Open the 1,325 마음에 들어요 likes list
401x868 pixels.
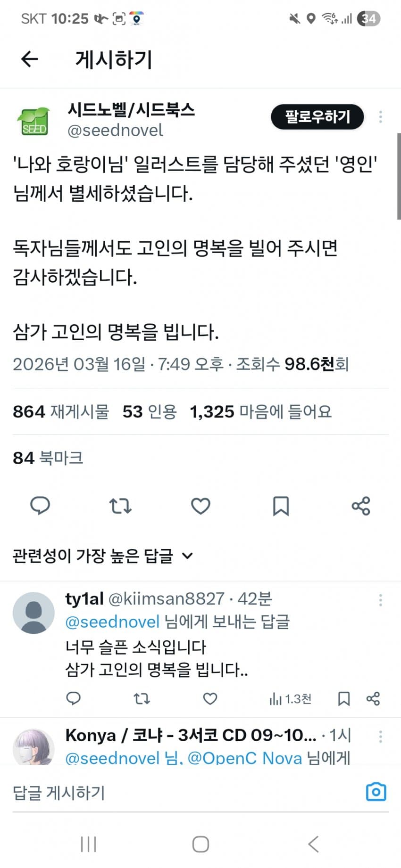click(260, 411)
